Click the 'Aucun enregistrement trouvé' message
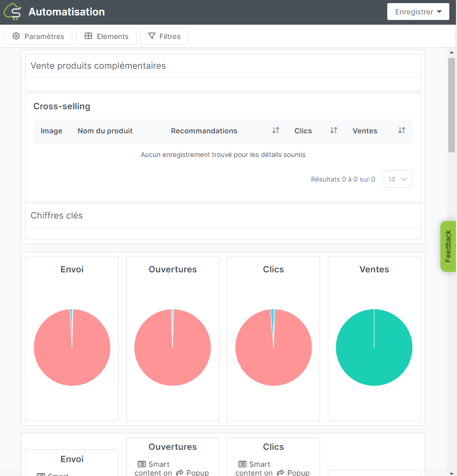Screen dimensions: 457x476 (x=223, y=154)
